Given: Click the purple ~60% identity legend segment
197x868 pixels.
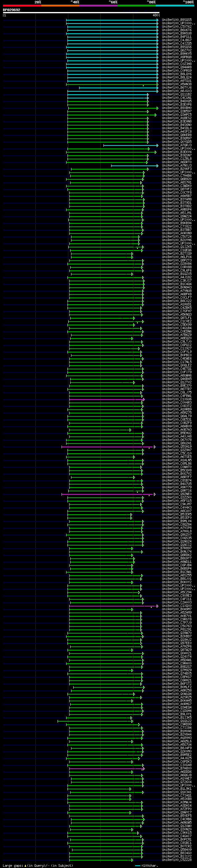Looking at the screenshot, I should pyautogui.click(x=99, y=6).
